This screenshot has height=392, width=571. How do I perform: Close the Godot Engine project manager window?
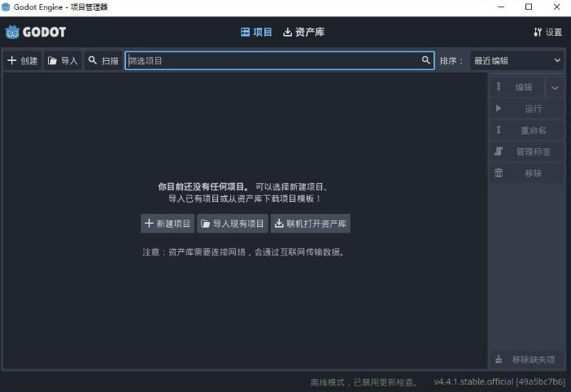(557, 7)
